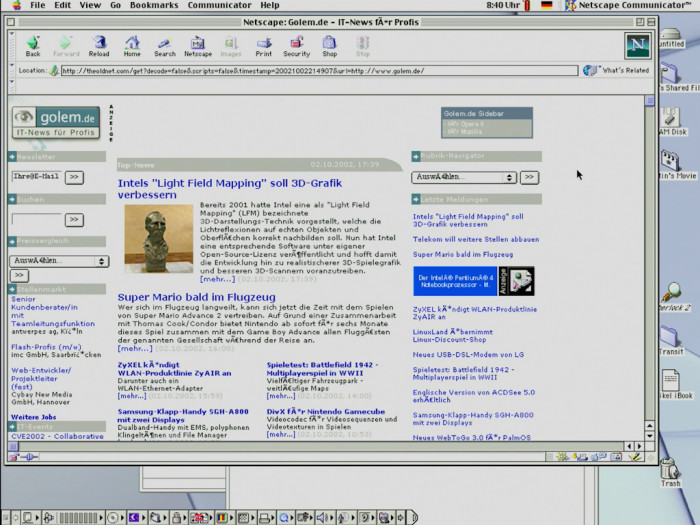
Task: Click the Location bookmark icon
Action: [x=54, y=71]
